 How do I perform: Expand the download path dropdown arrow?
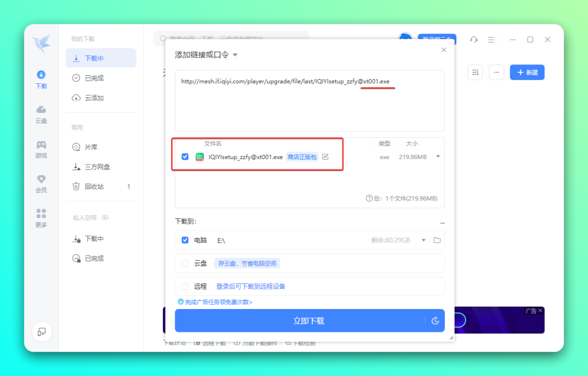click(424, 240)
